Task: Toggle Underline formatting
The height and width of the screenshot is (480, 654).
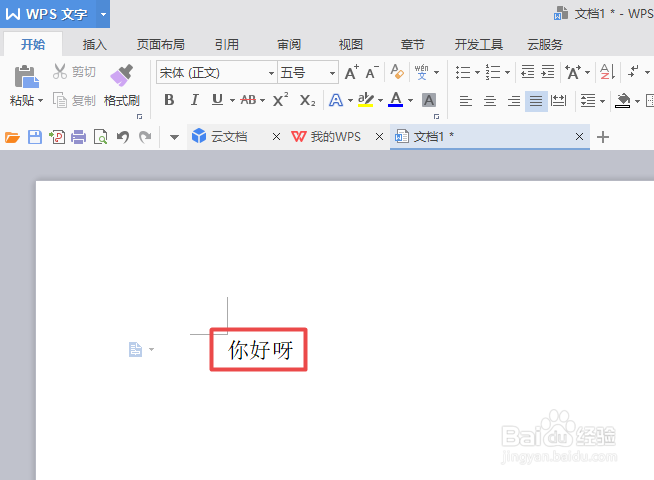Action: click(217, 100)
